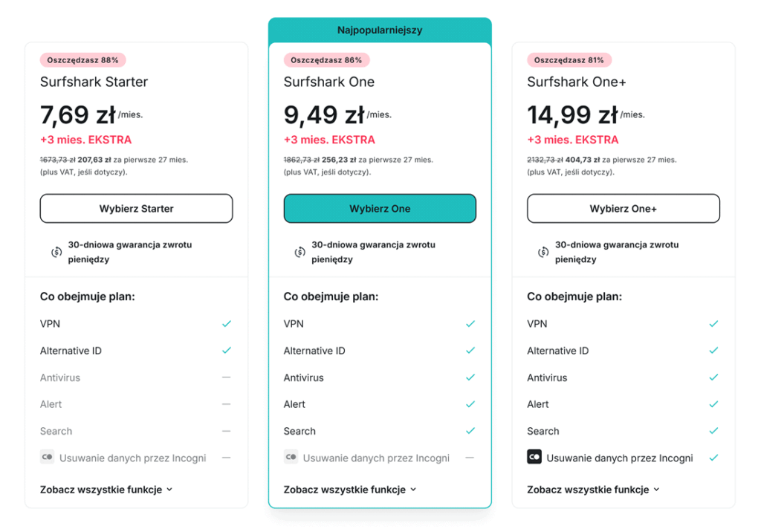761x532 pixels.
Task: Click the Antivirus dash in Starter plan
Action: click(226, 377)
